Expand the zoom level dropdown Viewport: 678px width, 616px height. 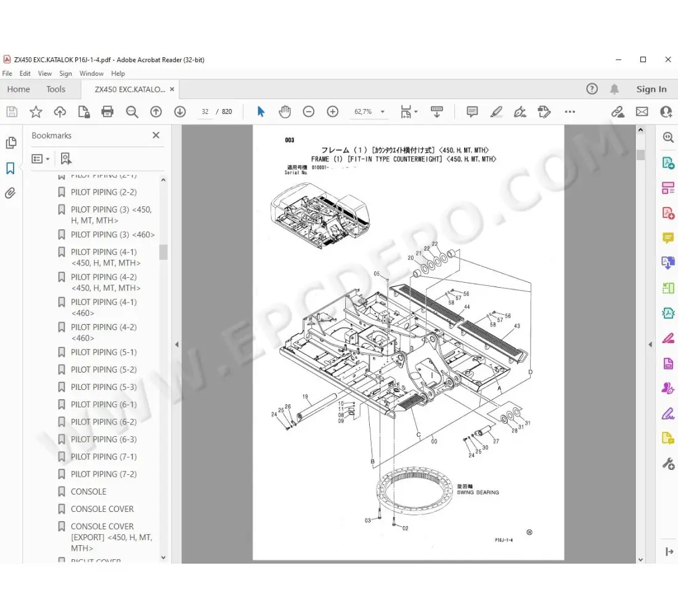pyautogui.click(x=383, y=112)
